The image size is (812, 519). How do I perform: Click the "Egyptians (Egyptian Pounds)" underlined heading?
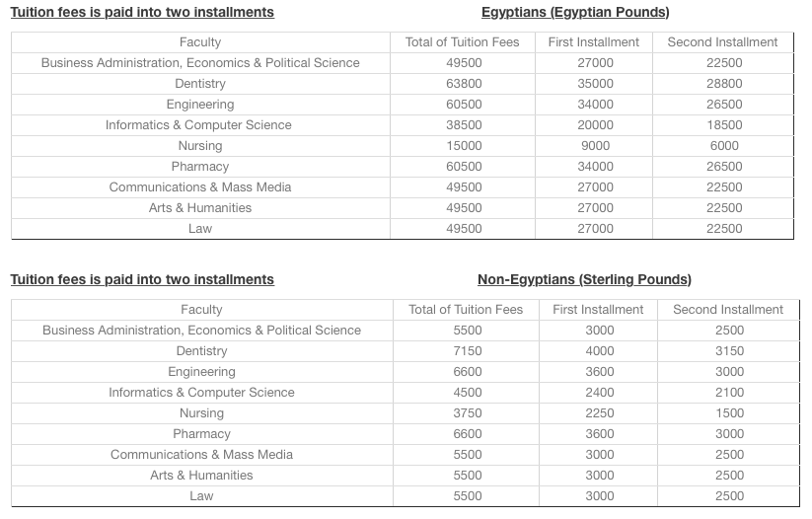[x=575, y=13]
